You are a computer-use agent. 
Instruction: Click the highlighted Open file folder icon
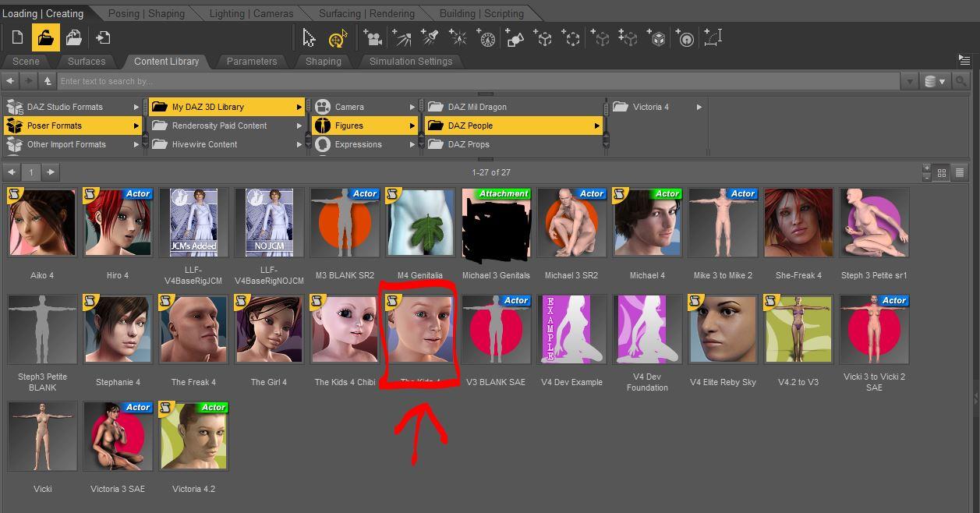coord(46,37)
